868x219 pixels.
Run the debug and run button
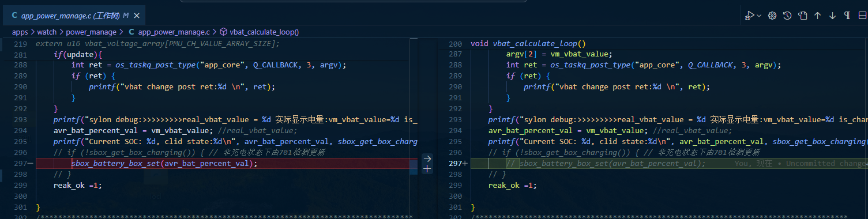click(x=749, y=16)
